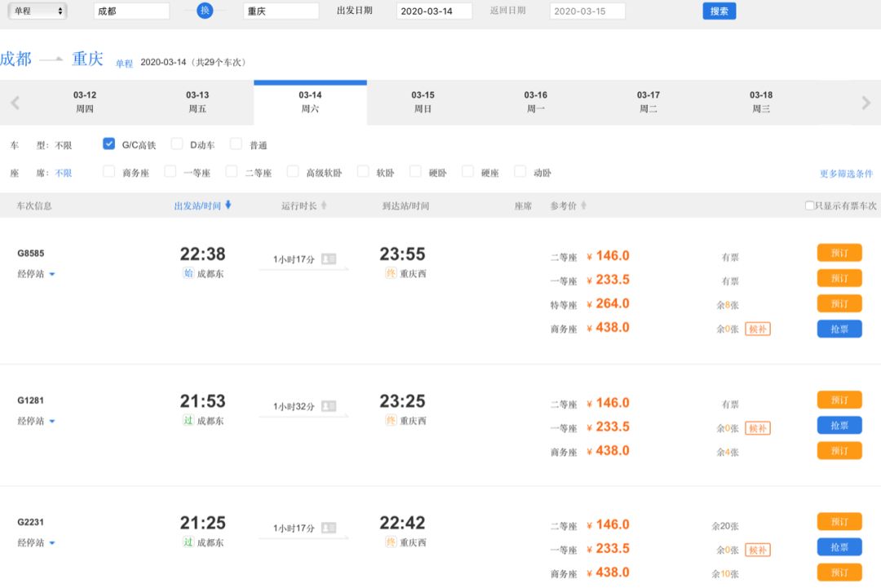The width and height of the screenshot is (881, 588).
Task: Switch to the 03-13 周五 date tab
Action: pos(197,102)
